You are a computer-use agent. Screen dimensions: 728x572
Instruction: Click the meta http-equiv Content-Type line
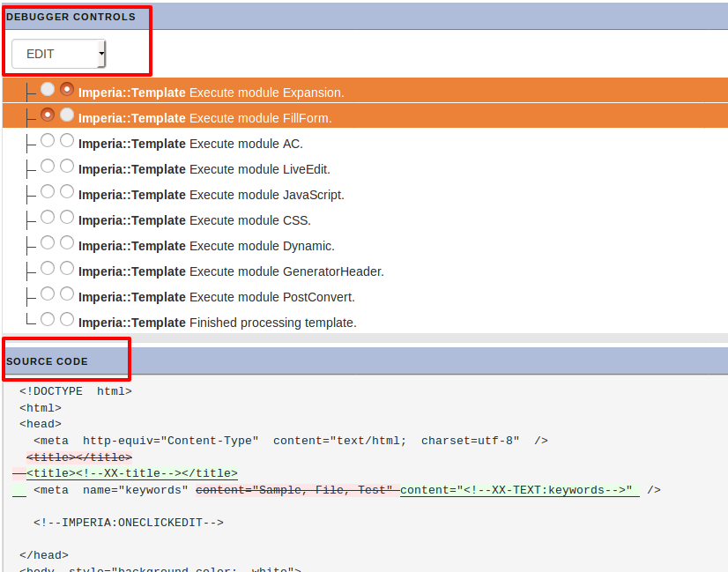[291, 441]
